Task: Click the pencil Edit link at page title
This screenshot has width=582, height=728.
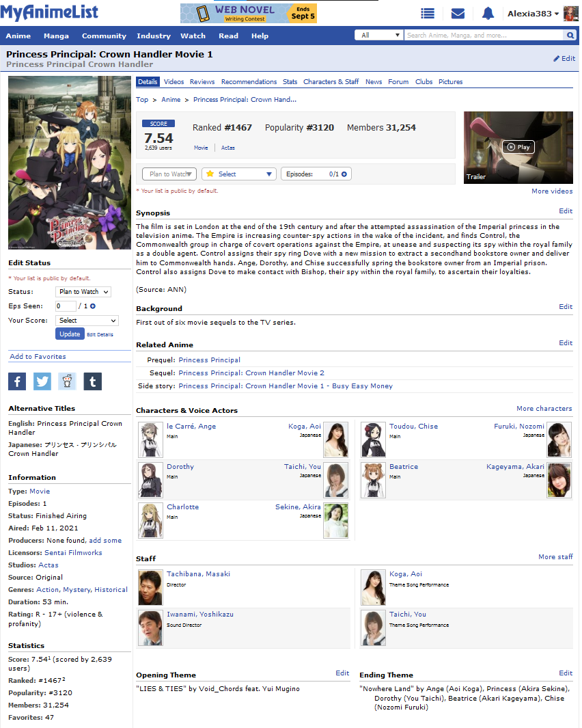Action: [564, 59]
